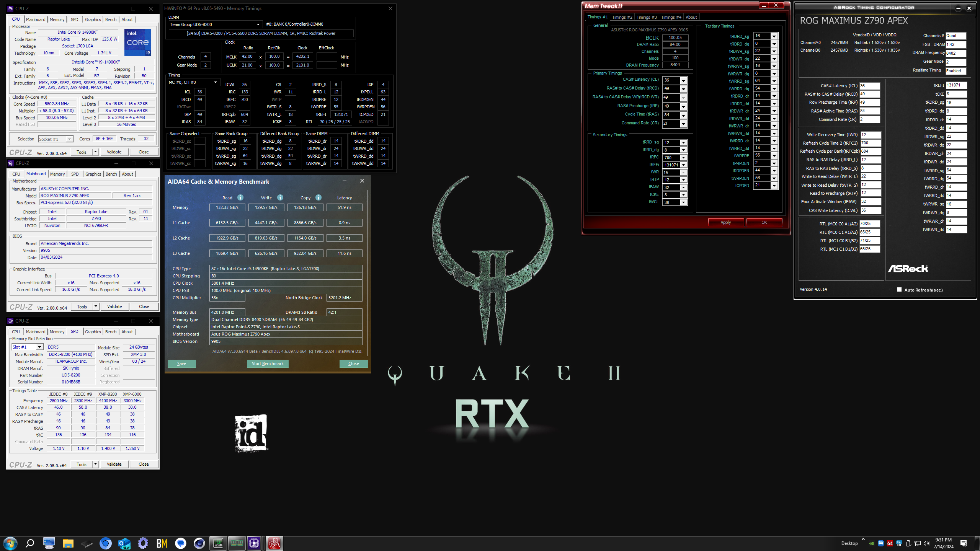Open the monitor computer icon on taskbar
The width and height of the screenshot is (980, 551).
(49, 543)
